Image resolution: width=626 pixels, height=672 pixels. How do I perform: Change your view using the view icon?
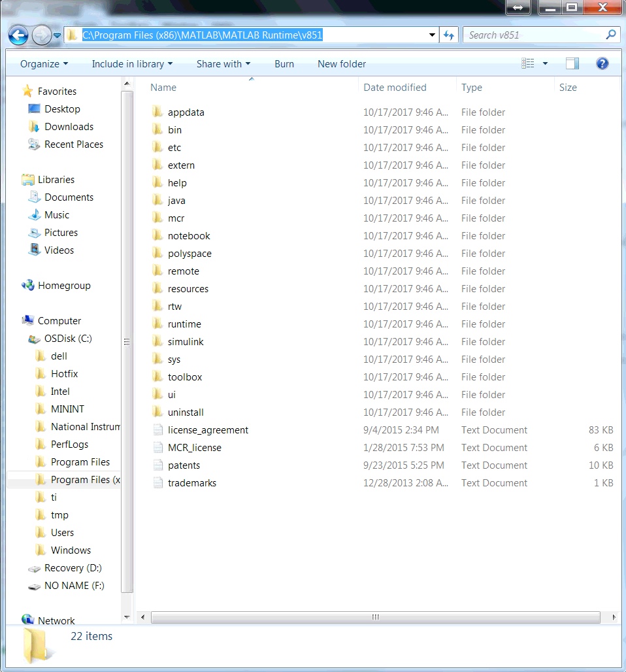tap(528, 63)
